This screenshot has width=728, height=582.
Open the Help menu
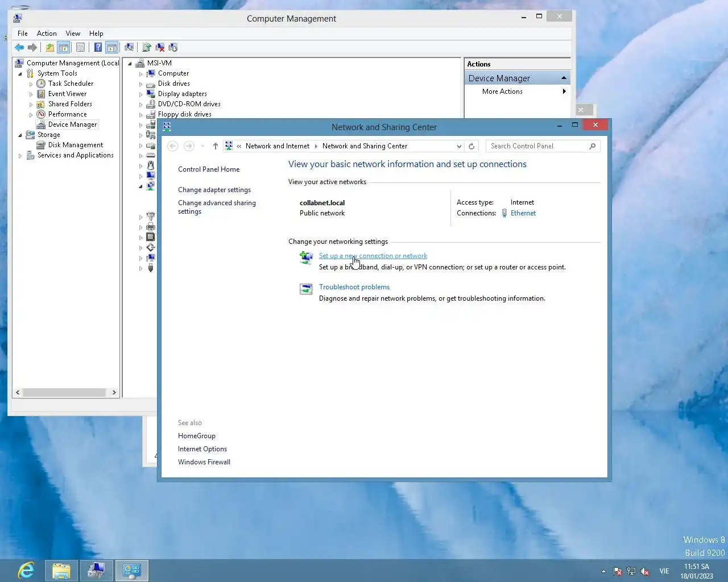tap(96, 34)
